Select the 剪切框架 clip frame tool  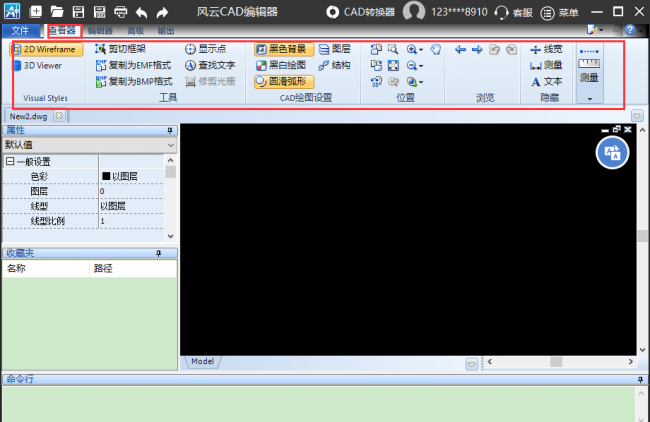[x=120, y=49]
